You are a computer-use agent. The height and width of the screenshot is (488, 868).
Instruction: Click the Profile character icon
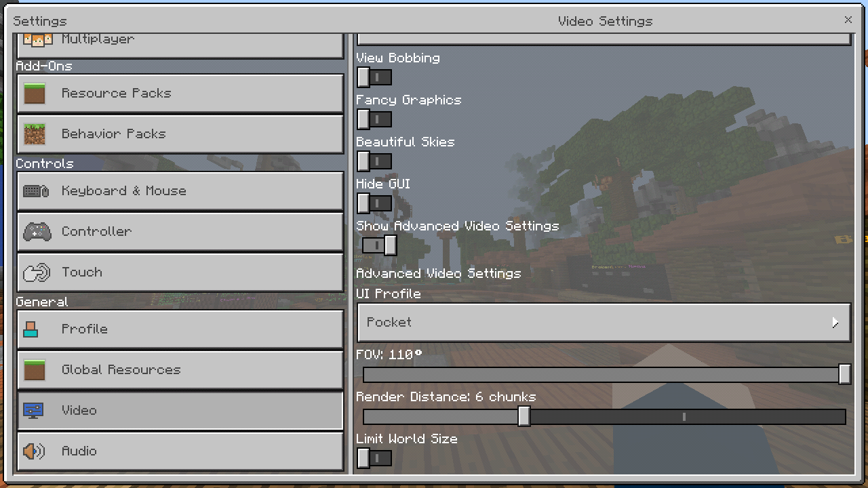pos(31,329)
